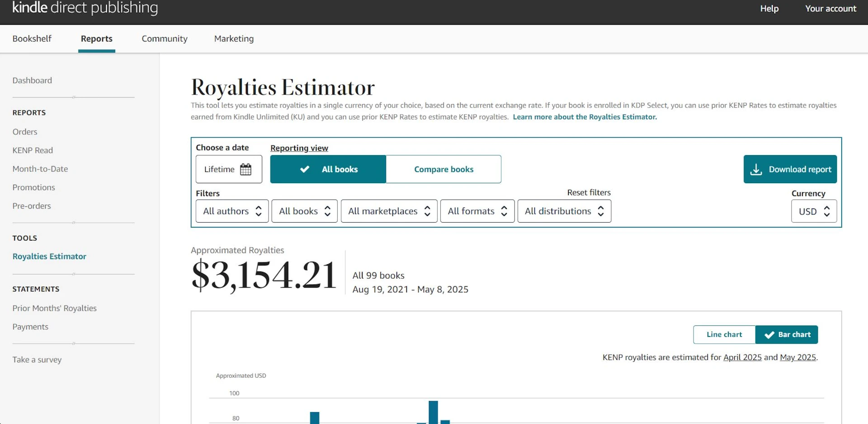Image resolution: width=868 pixels, height=424 pixels.
Task: Open the May 2025 link
Action: point(798,357)
